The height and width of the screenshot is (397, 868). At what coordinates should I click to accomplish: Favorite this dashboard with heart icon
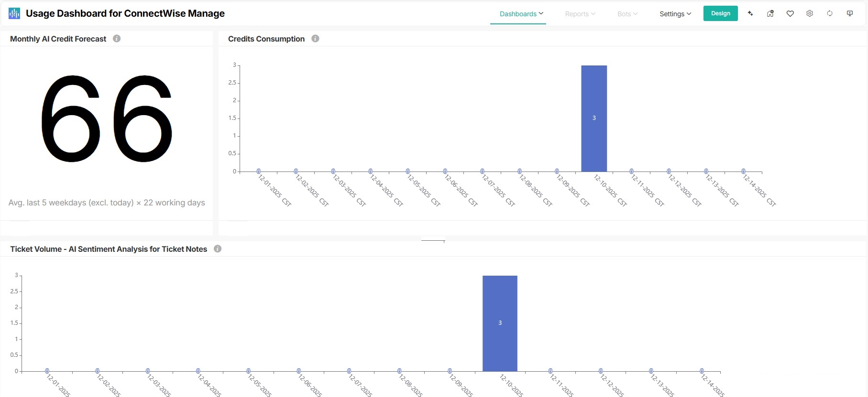(790, 13)
